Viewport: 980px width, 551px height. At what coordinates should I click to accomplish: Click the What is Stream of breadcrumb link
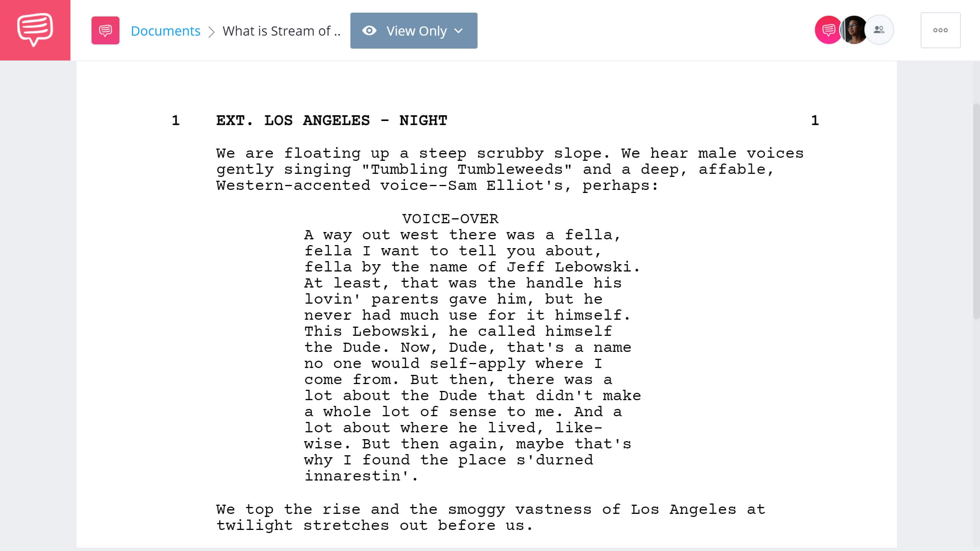click(x=281, y=30)
